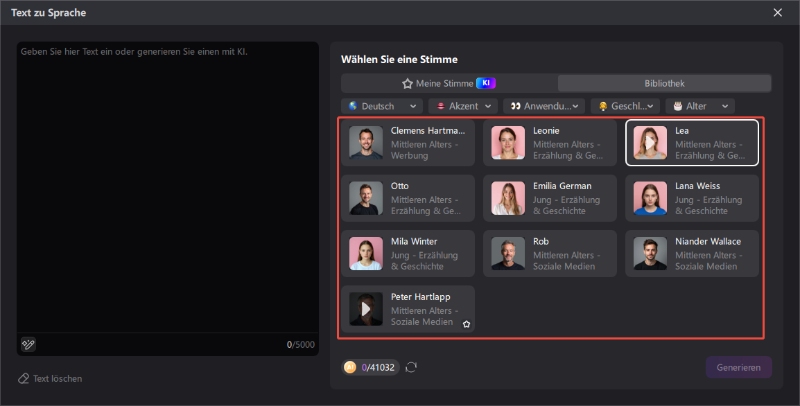Switch to the Bibliothek tab
The height and width of the screenshot is (406, 800).
664,84
